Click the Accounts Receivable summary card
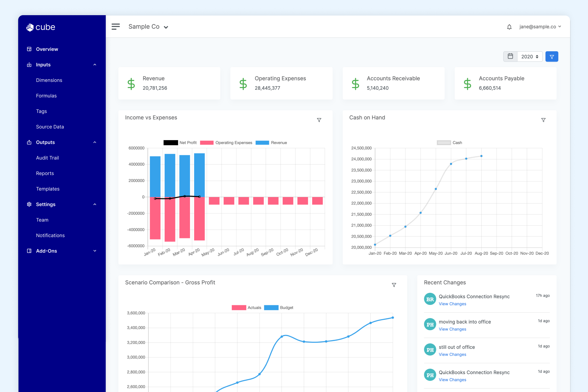This screenshot has width=588, height=392. [x=393, y=83]
